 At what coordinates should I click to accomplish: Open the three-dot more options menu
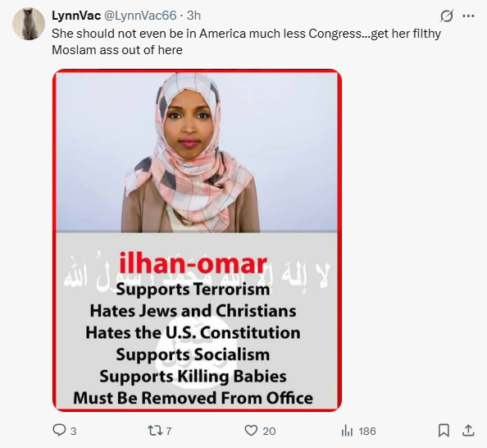468,16
